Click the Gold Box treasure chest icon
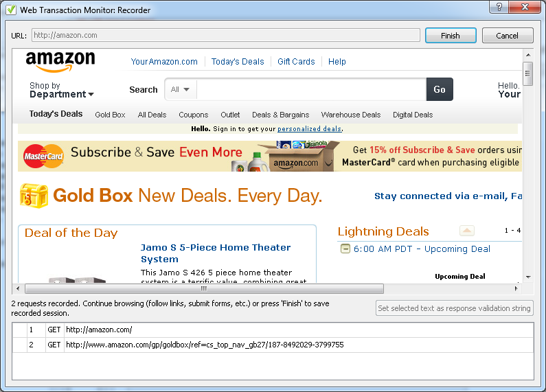This screenshot has height=392, width=546. click(x=34, y=196)
